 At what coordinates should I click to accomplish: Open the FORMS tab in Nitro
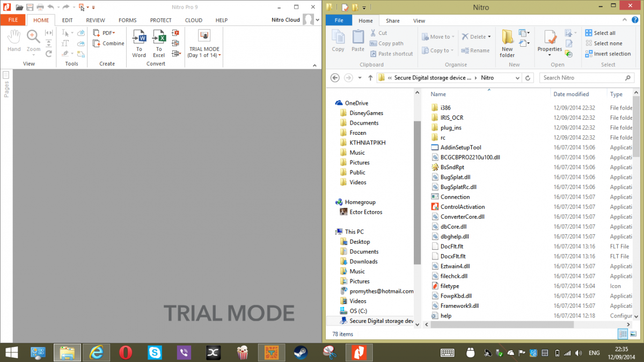point(128,20)
